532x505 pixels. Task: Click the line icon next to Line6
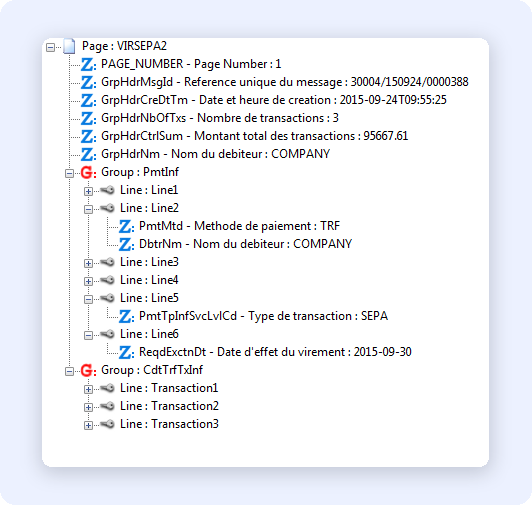(108, 334)
